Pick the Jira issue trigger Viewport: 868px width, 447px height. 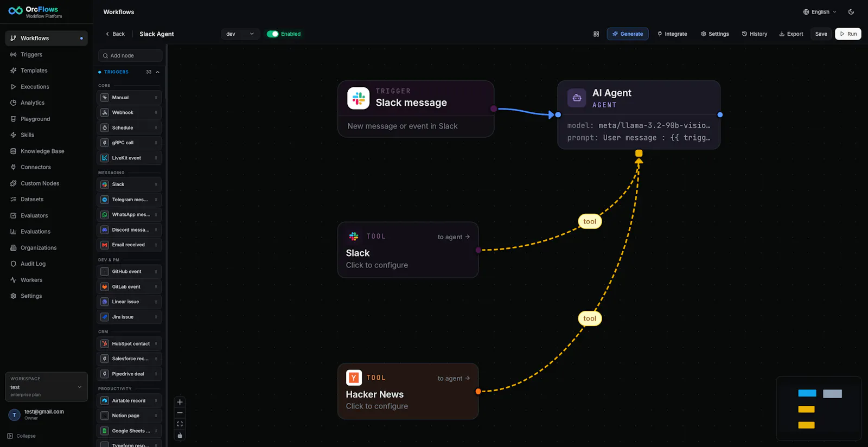[x=129, y=317]
